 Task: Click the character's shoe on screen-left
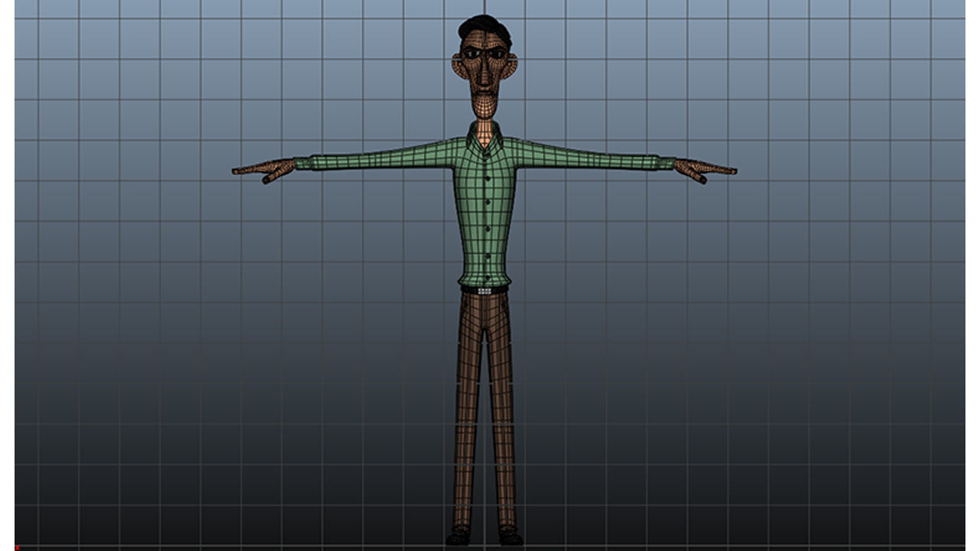(x=459, y=536)
